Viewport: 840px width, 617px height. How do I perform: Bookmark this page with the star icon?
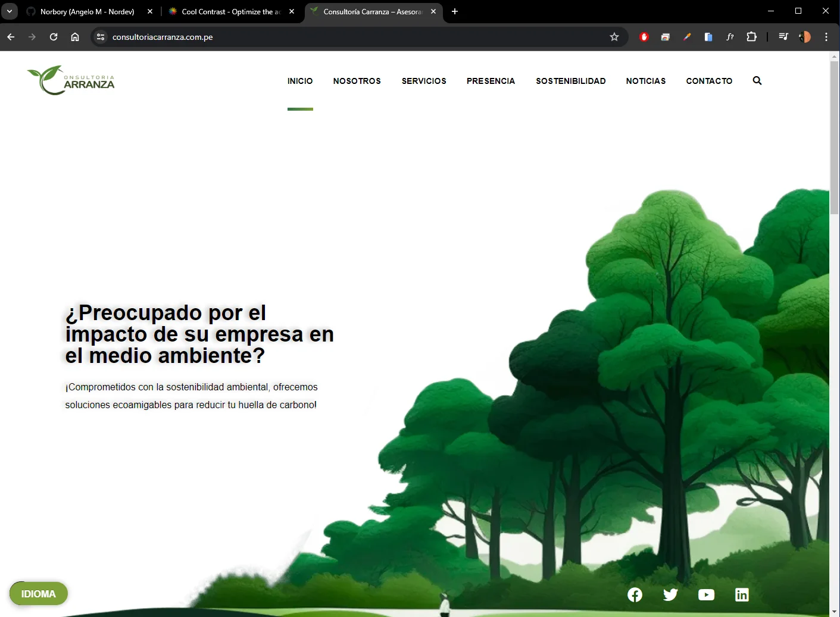click(x=614, y=37)
